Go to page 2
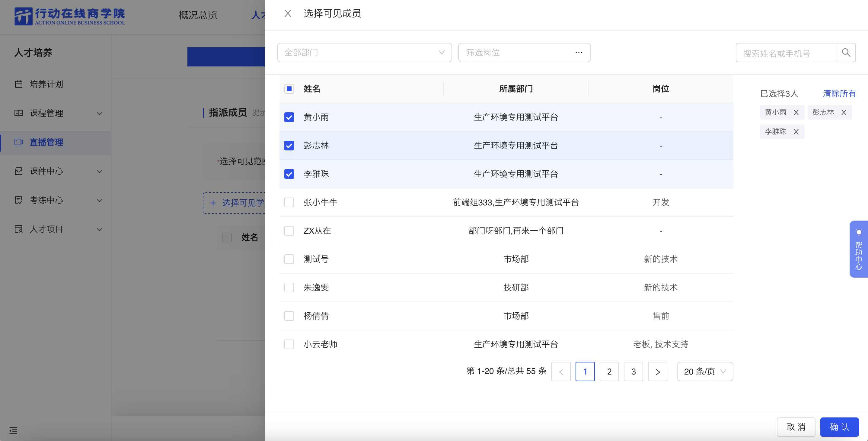This screenshot has height=441, width=868. (x=609, y=372)
